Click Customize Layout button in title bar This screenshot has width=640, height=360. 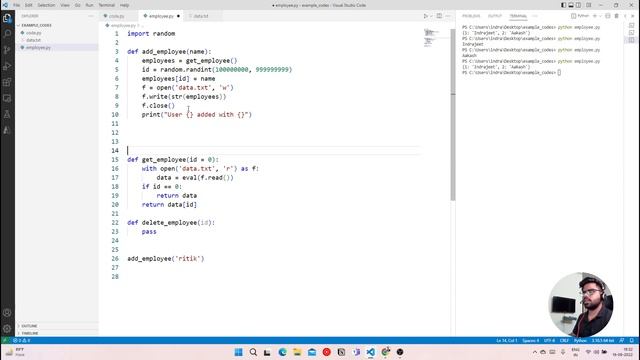coord(589,5)
